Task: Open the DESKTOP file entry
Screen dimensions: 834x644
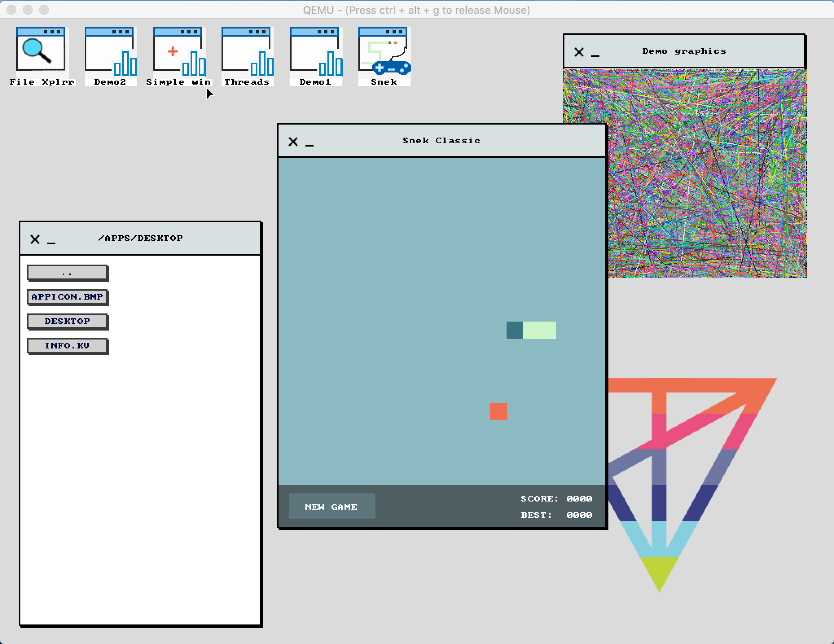Action: [x=67, y=321]
